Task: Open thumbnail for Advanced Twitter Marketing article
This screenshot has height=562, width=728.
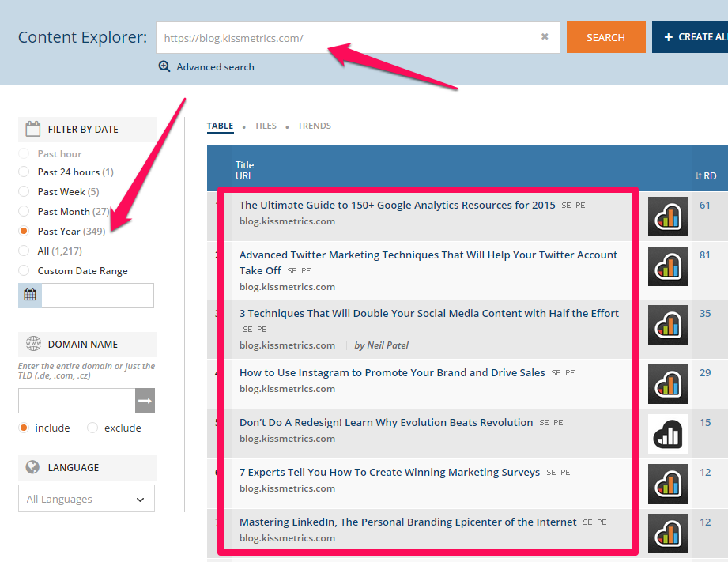Action: point(668,266)
